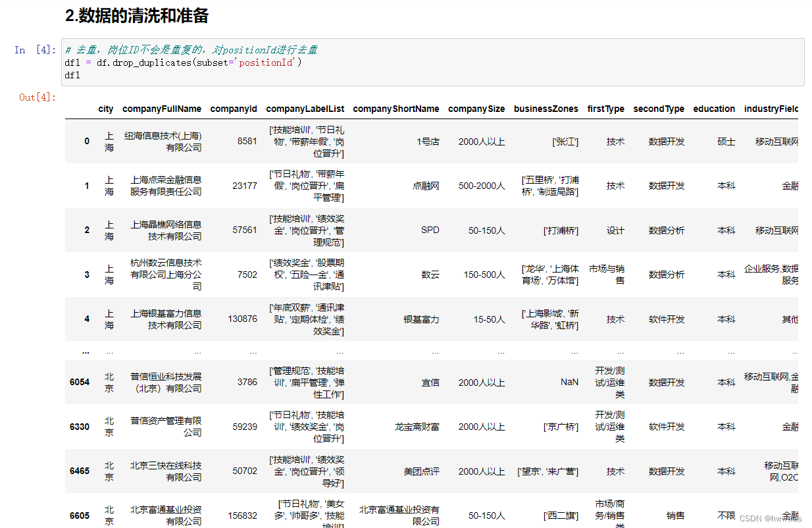The height and width of the screenshot is (528, 812).
Task: Click business zone cell ['西二旗']
Action: tap(561, 515)
